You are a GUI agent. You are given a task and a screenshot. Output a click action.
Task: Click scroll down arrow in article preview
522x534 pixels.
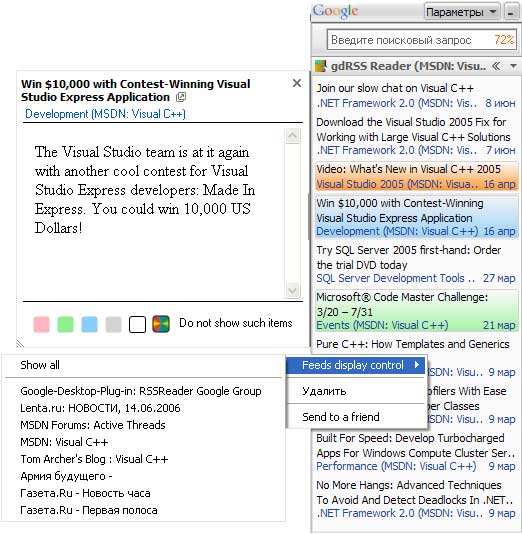point(292,290)
